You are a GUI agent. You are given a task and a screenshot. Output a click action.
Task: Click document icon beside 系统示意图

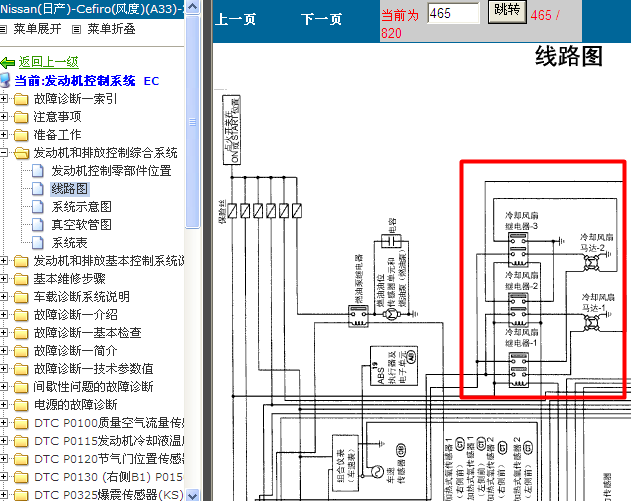point(37,207)
